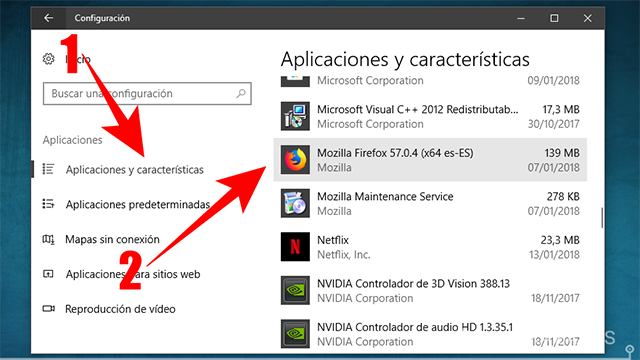Focus the Buscar una configuración field
The height and width of the screenshot is (360, 640).
point(147,93)
